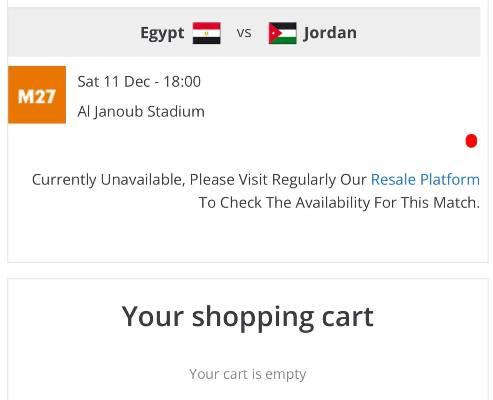Viewport: 493px width, 400px height.
Task: Click the Jordan flag icon
Action: (283, 33)
